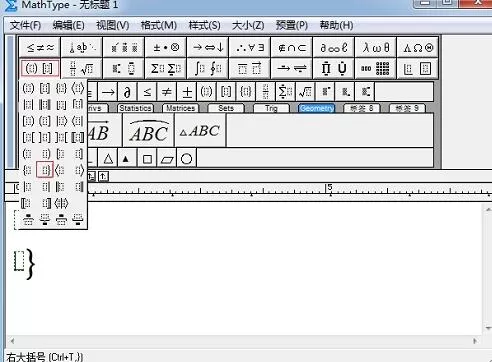Open the operator symbols palette (±•⊗)

[x=166, y=48]
